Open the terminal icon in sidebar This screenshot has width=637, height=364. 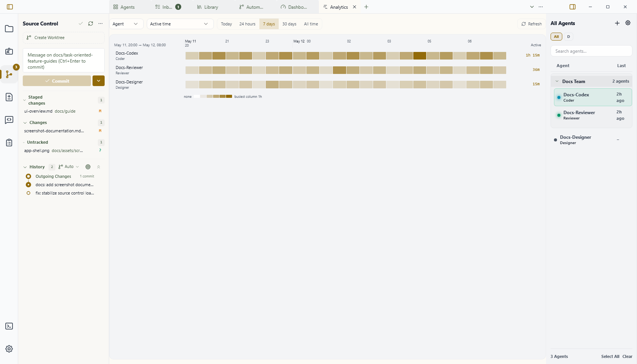click(x=9, y=326)
